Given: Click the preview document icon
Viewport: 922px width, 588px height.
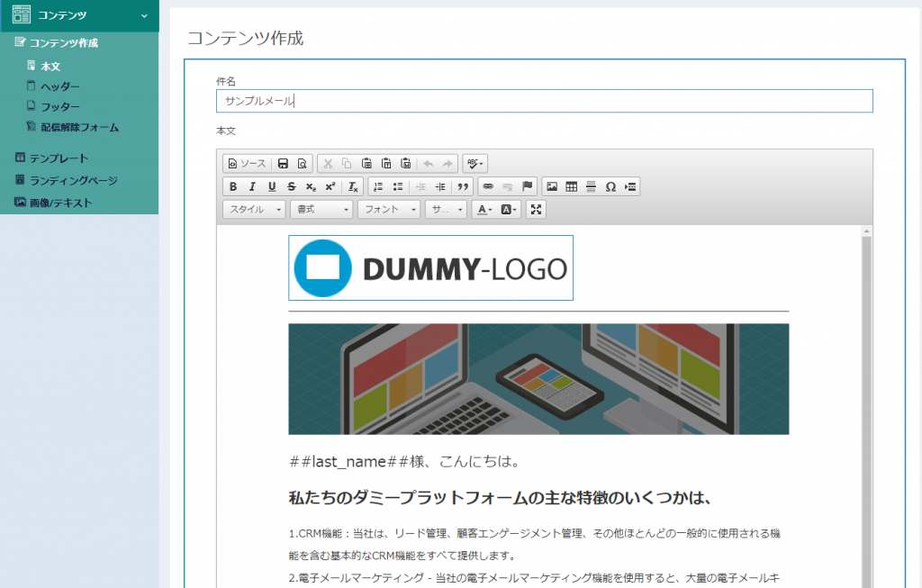Looking at the screenshot, I should (303, 164).
